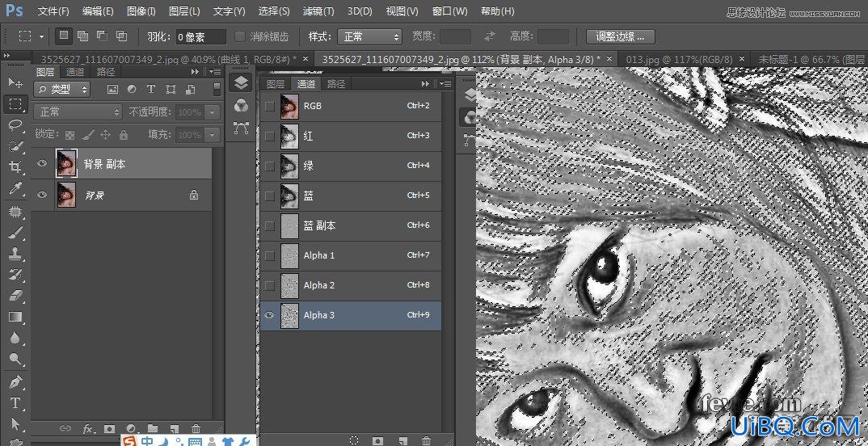868x446 pixels.
Task: Open the 类型 layer filter dropdown
Action: tap(61, 89)
